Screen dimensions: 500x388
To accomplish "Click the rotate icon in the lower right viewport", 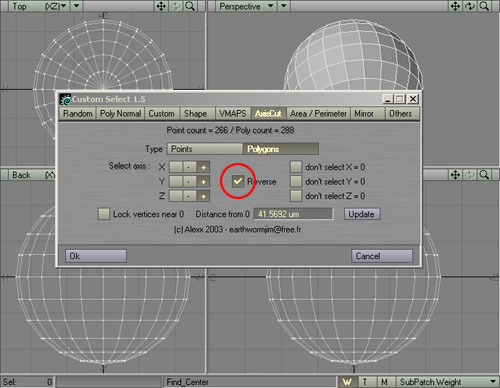I will tap(470, 175).
